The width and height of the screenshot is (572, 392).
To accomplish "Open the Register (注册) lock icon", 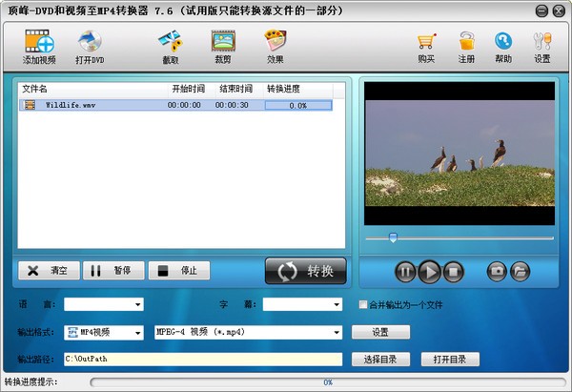I will (466, 43).
